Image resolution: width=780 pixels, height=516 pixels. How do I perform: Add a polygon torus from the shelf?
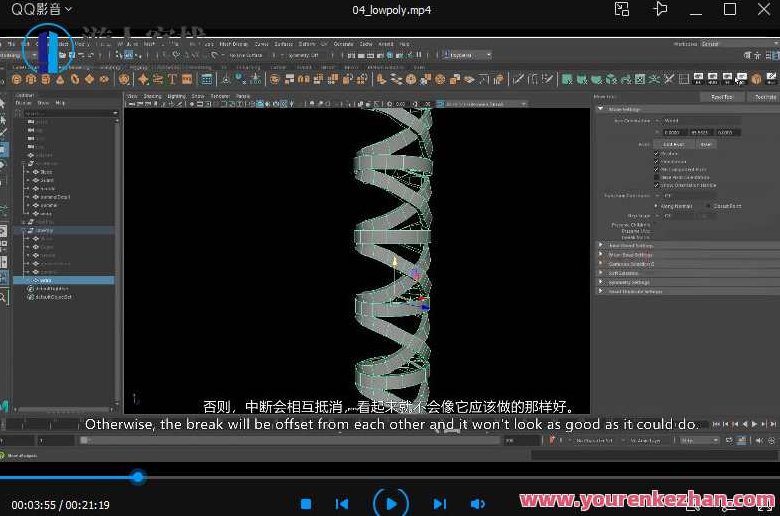75,80
